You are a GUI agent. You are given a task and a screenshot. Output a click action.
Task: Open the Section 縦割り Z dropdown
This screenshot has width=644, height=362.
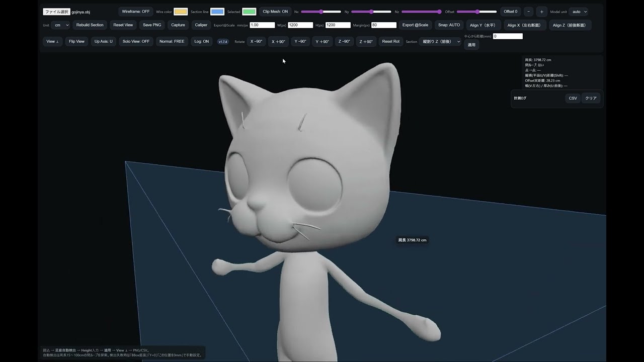(440, 42)
